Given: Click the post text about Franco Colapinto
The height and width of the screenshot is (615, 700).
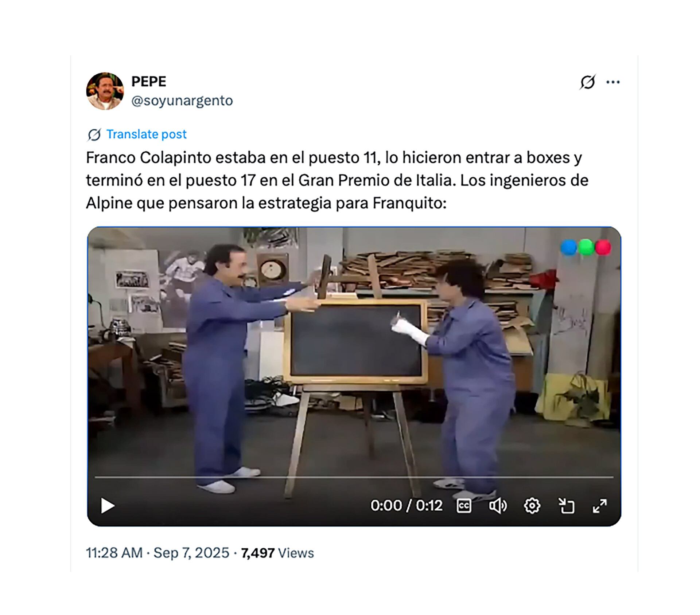Looking at the screenshot, I should 337,180.
